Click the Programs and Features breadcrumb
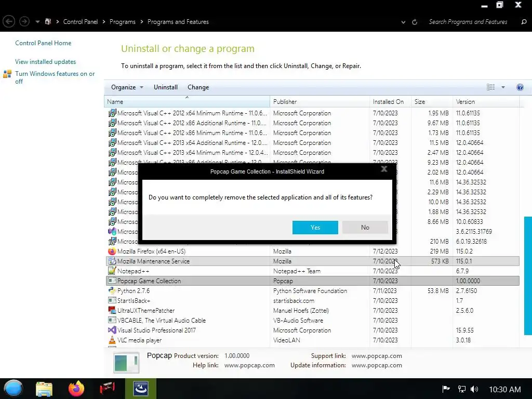Image resolution: width=532 pixels, height=399 pixels. [x=178, y=22]
